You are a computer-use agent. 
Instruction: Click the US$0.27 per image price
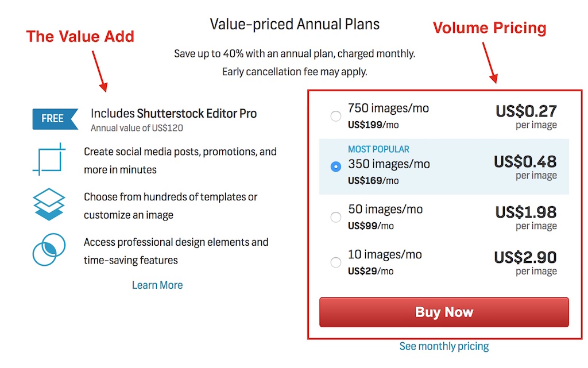(x=526, y=117)
